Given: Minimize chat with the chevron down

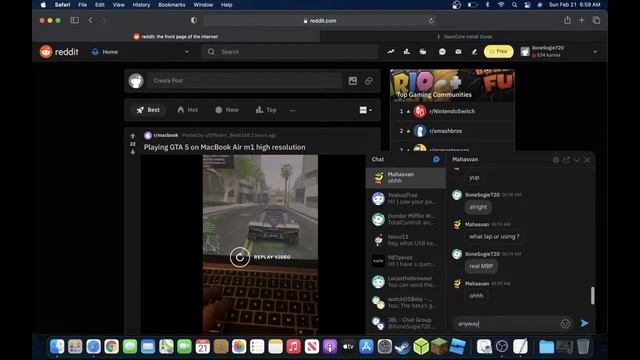Looking at the screenshot, I should tap(577, 160).
